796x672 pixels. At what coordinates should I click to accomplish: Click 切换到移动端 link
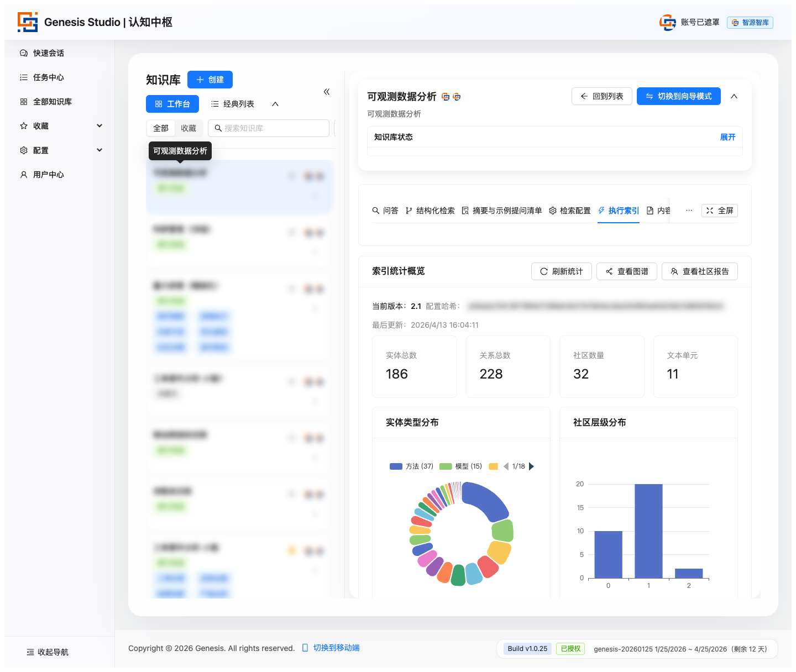tap(336, 648)
